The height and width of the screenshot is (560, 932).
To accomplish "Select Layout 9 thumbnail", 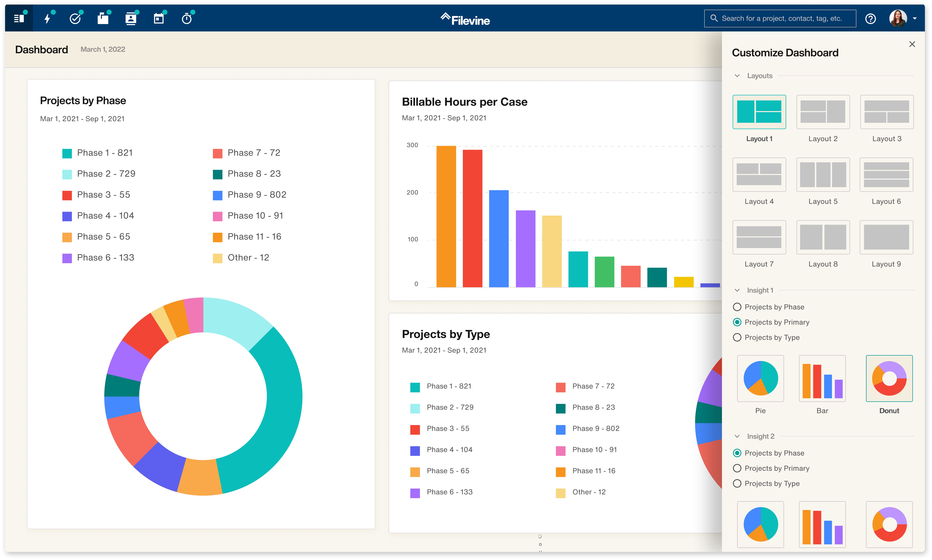I will [x=886, y=237].
